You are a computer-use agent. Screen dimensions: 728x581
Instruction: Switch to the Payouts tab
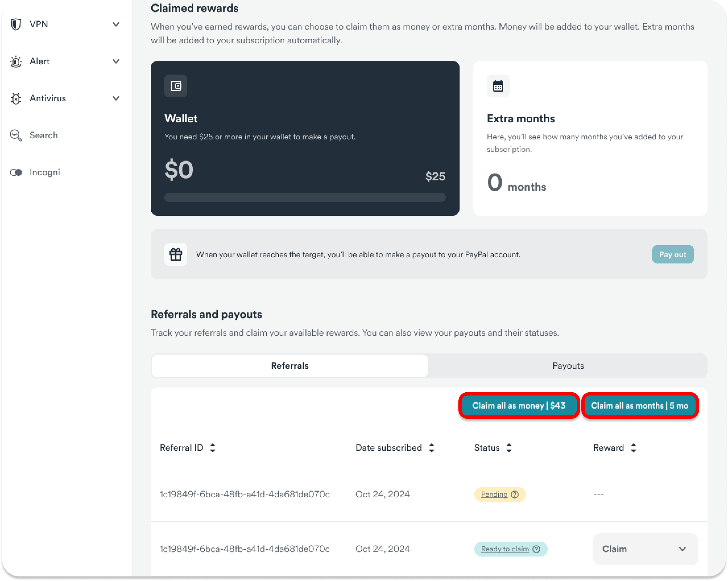point(568,366)
